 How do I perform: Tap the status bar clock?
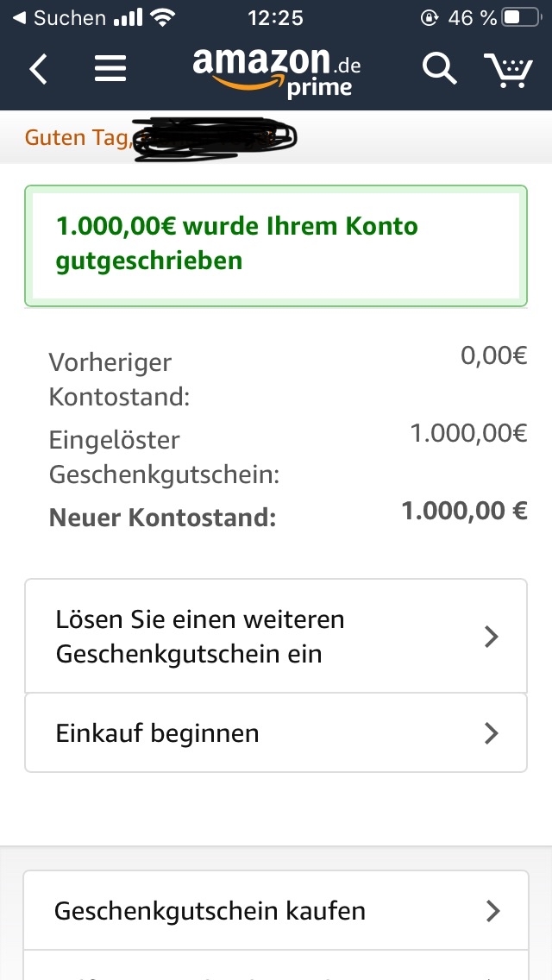click(x=275, y=17)
